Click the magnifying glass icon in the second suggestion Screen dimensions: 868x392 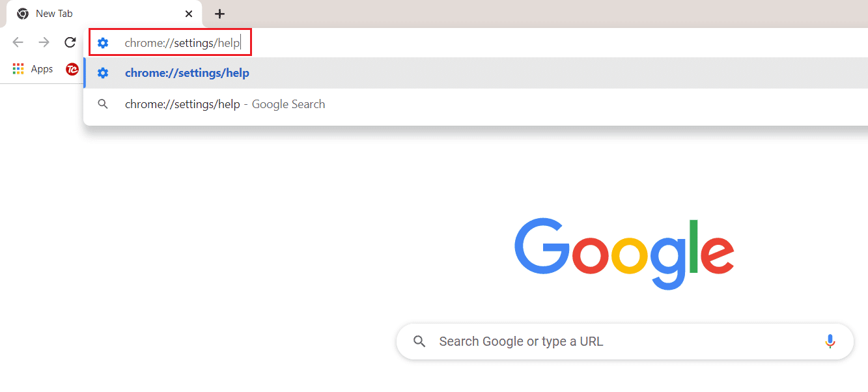coord(103,104)
